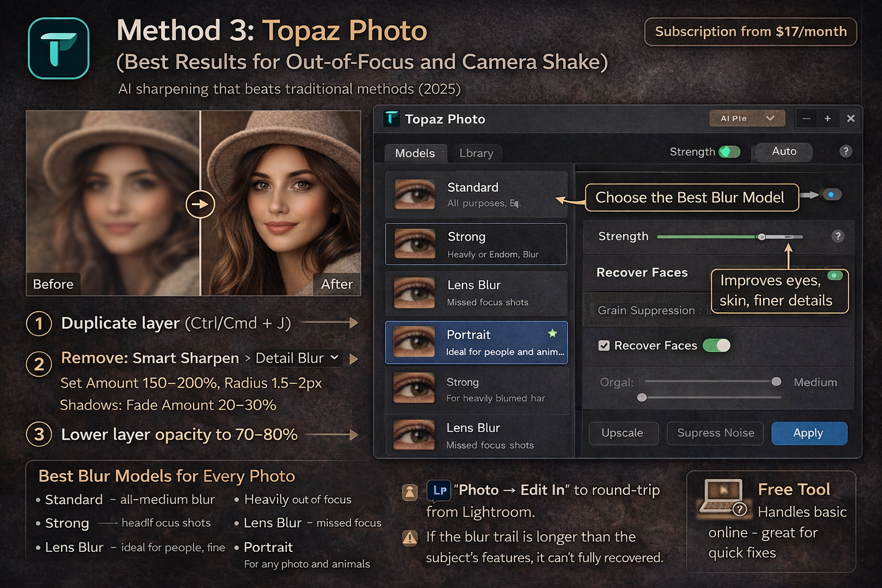
Task: Click the After half of preview image
Action: 281,203
